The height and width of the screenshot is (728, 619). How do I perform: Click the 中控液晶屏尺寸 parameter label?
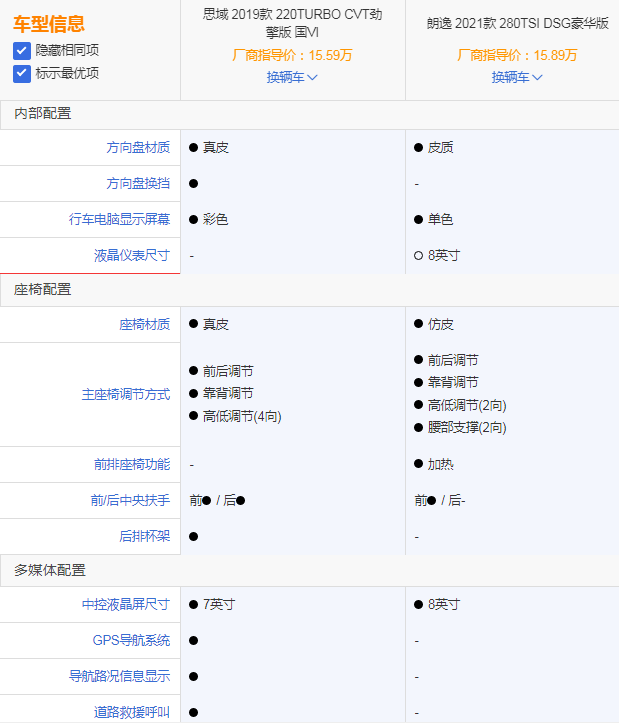(x=125, y=604)
